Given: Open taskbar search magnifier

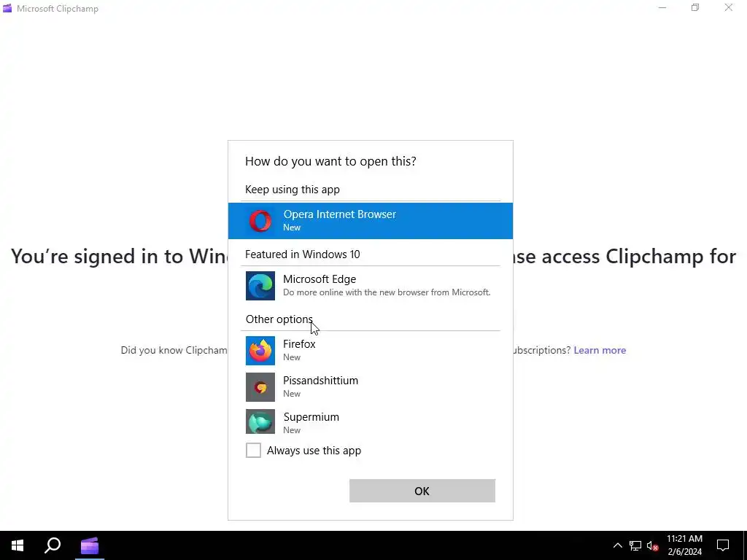Looking at the screenshot, I should point(53,545).
